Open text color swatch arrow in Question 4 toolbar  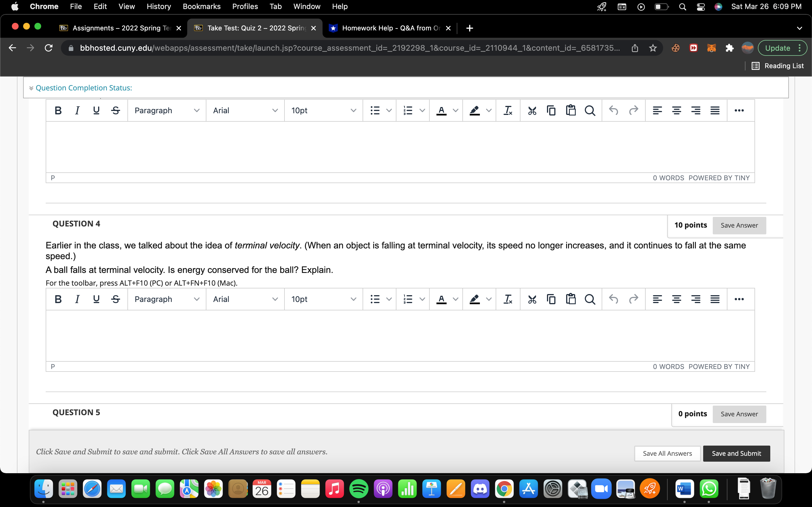coord(455,299)
